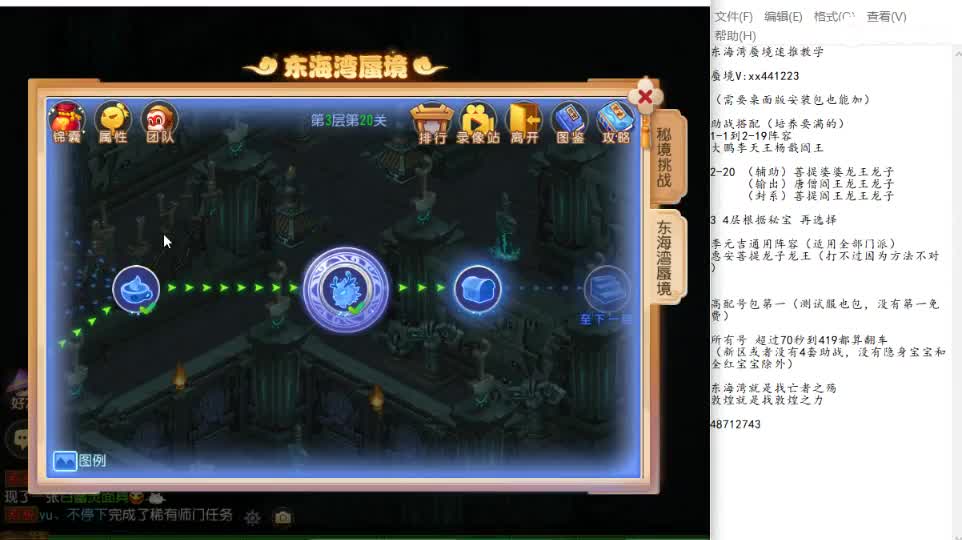Select the bread stage node
The height and width of the screenshot is (540, 962).
pos(477,289)
